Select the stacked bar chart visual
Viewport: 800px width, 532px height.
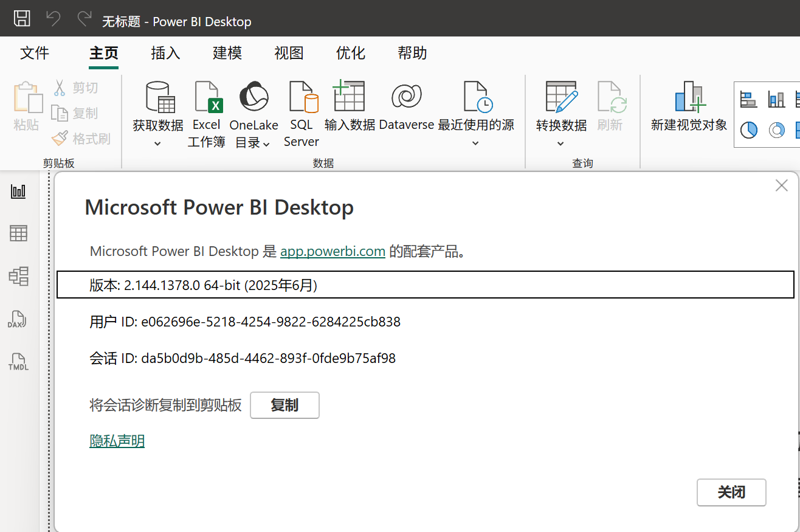tap(748, 99)
